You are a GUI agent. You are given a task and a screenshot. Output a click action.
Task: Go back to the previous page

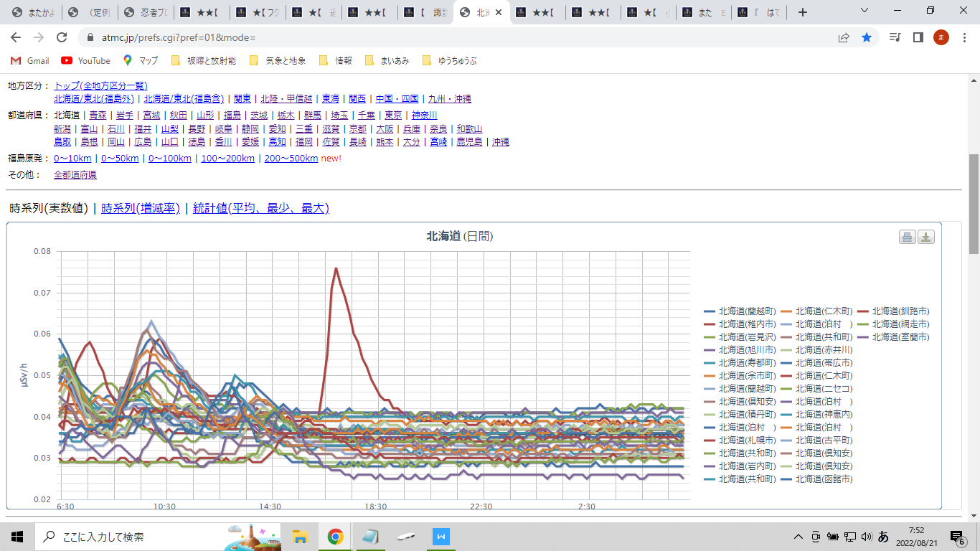point(16,37)
